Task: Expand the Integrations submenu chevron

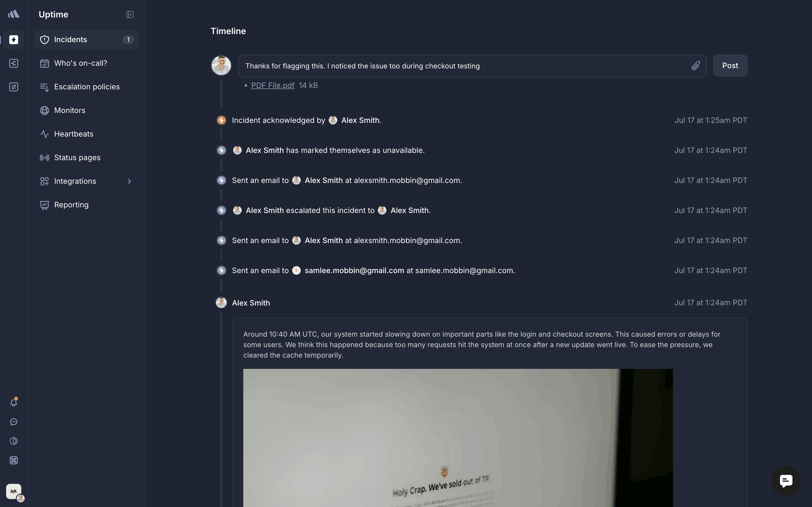Action: click(x=129, y=181)
